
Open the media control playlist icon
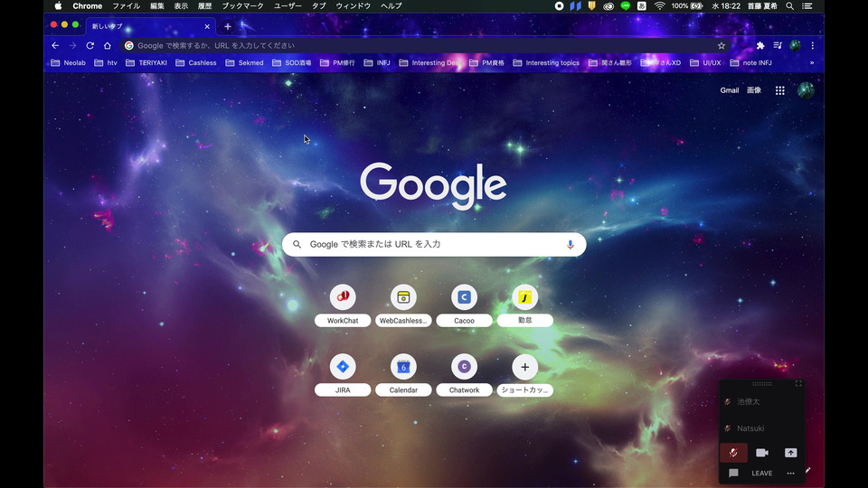click(778, 46)
